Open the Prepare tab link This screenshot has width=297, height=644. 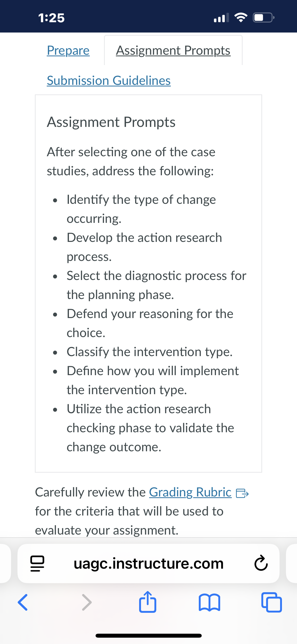(68, 50)
